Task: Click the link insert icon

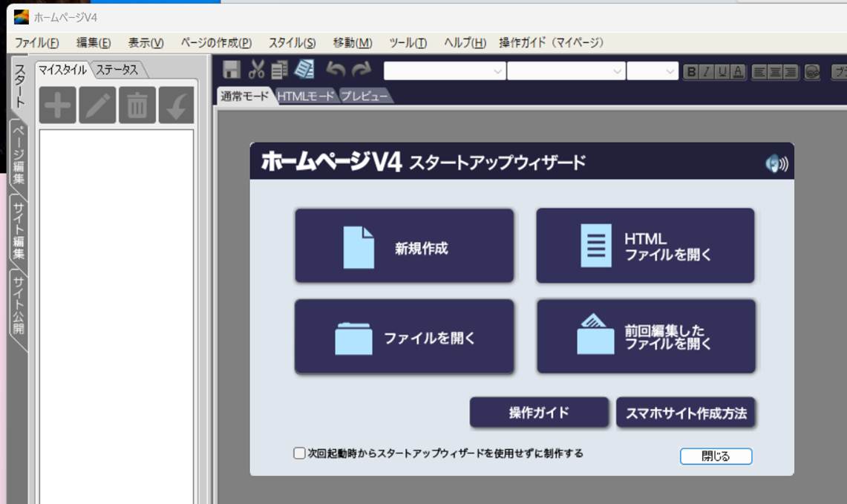Action: point(812,72)
